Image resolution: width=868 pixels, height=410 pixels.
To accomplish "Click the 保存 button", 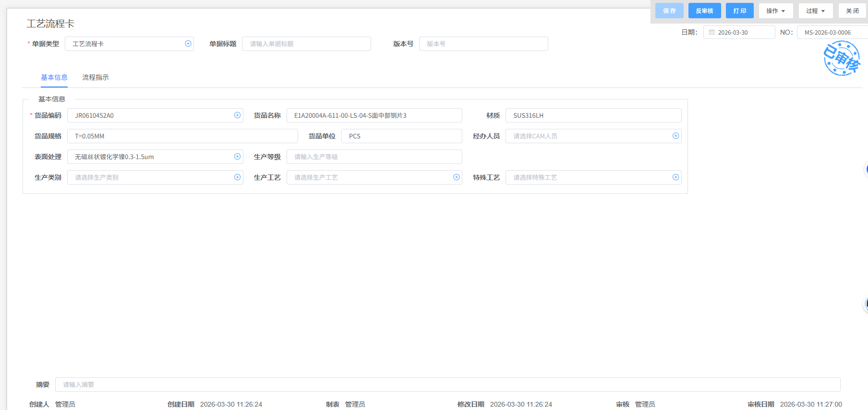I will [x=669, y=11].
